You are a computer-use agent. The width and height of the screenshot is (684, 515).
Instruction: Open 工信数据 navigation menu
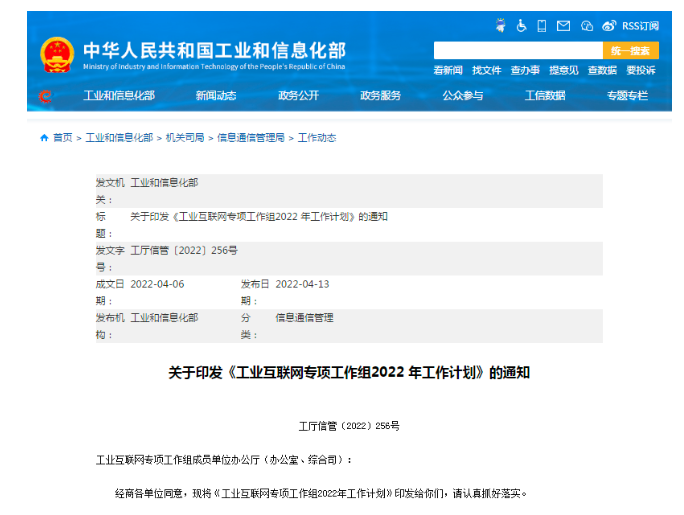[545, 95]
